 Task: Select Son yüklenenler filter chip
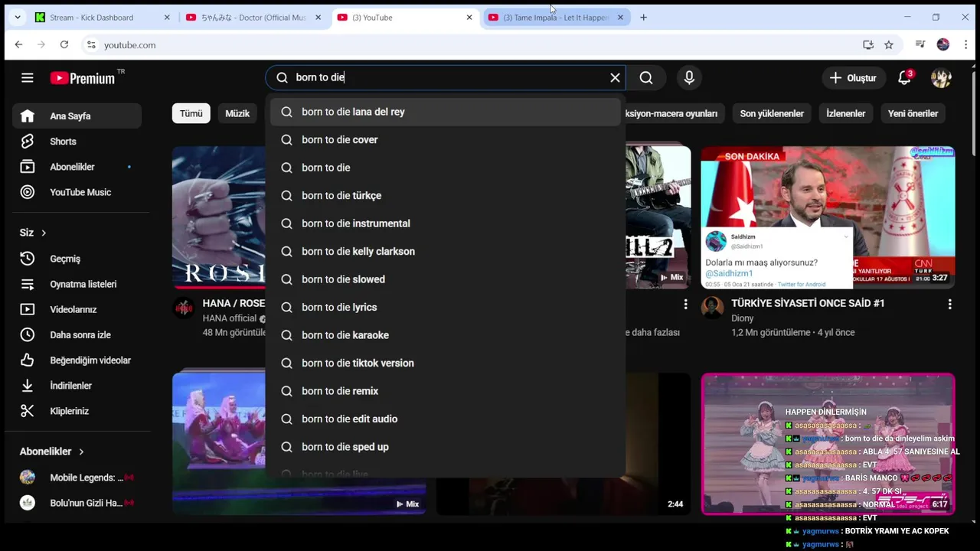tap(772, 113)
